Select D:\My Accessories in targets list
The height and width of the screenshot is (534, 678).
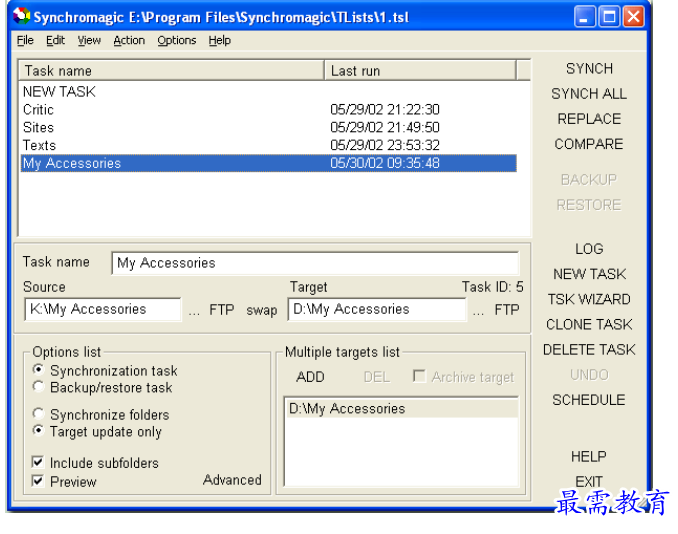tap(402, 409)
